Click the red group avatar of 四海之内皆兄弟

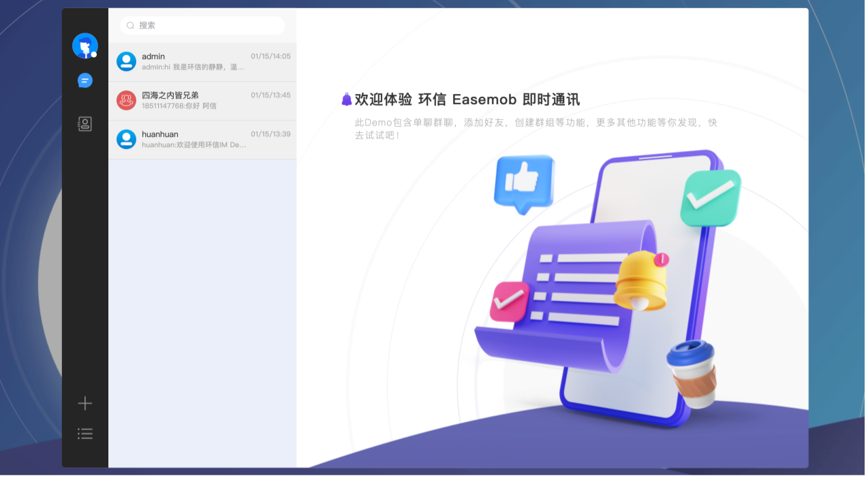pos(126,100)
